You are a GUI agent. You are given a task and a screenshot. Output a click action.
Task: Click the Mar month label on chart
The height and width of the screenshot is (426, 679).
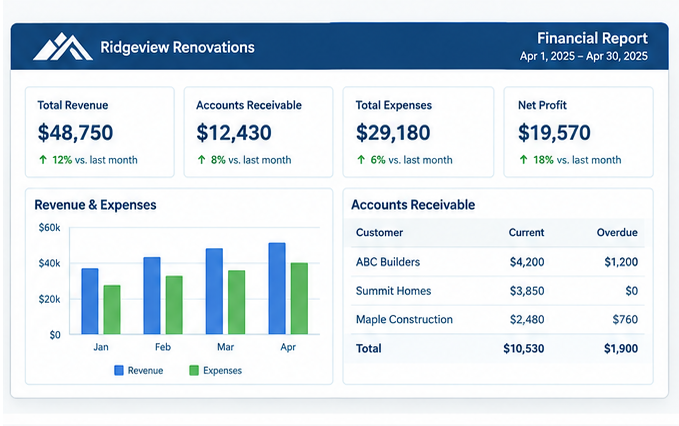(226, 347)
